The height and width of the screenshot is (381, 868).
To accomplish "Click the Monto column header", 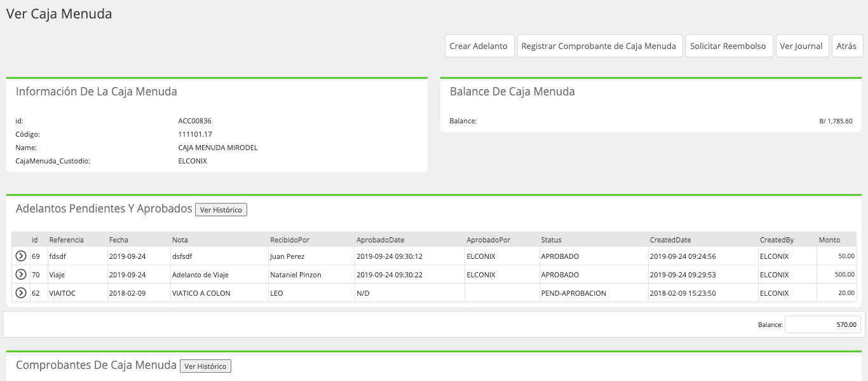I will pos(829,240).
